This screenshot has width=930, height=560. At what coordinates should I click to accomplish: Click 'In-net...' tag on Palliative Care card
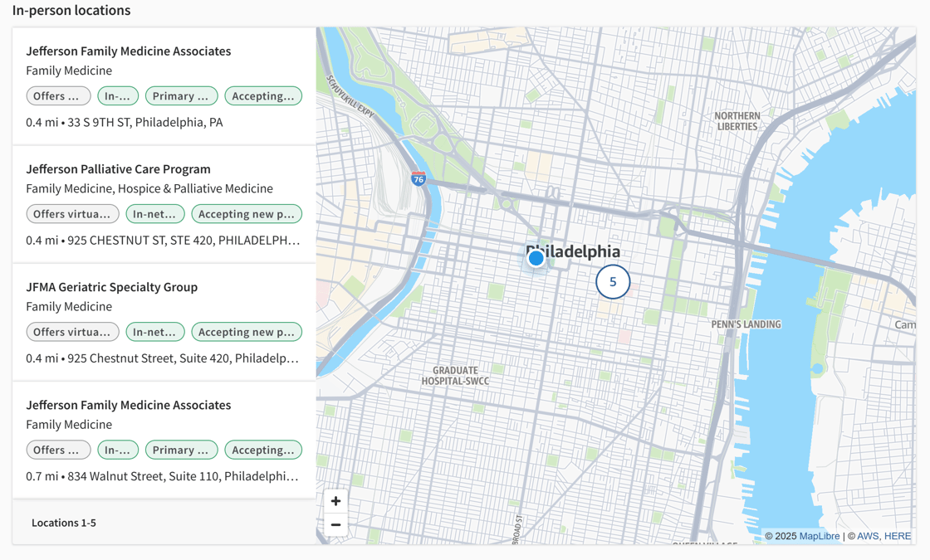click(x=155, y=214)
